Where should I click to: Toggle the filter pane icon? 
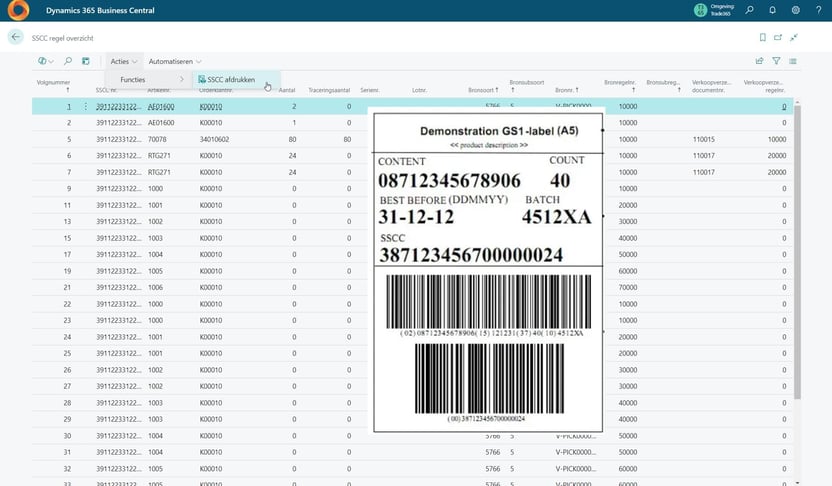[x=776, y=61]
